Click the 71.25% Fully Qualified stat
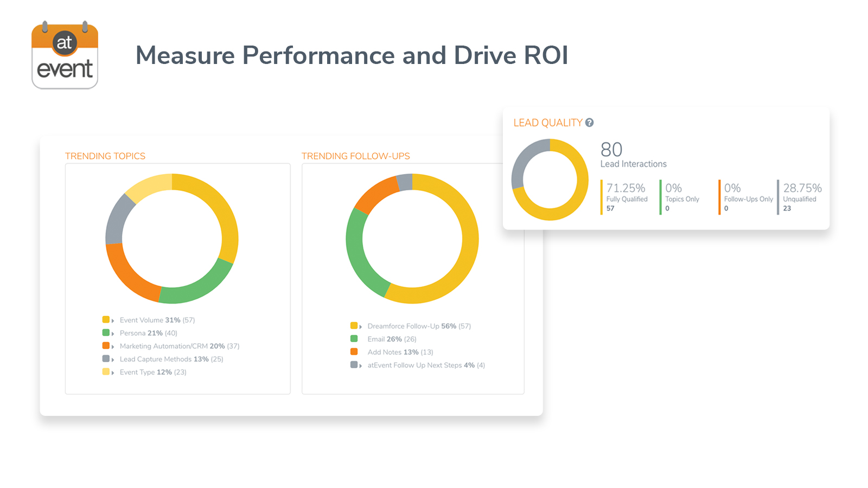This screenshot has height=488, width=868. (626, 196)
